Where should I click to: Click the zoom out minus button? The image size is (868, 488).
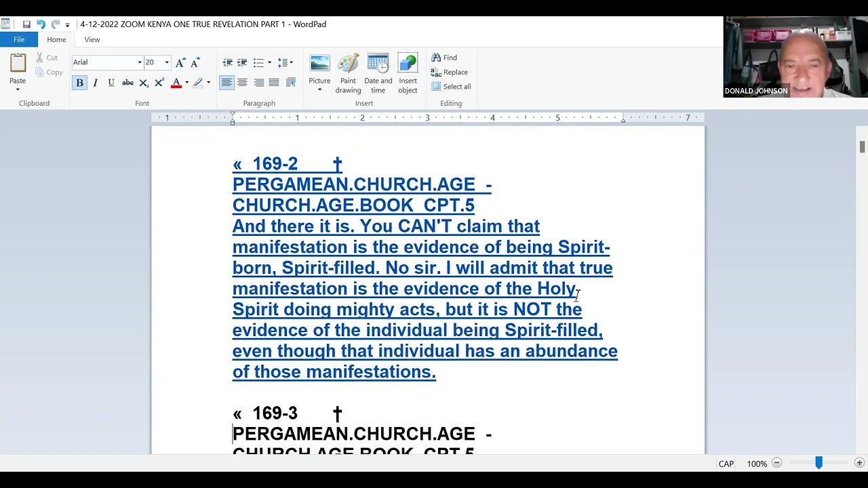(777, 463)
